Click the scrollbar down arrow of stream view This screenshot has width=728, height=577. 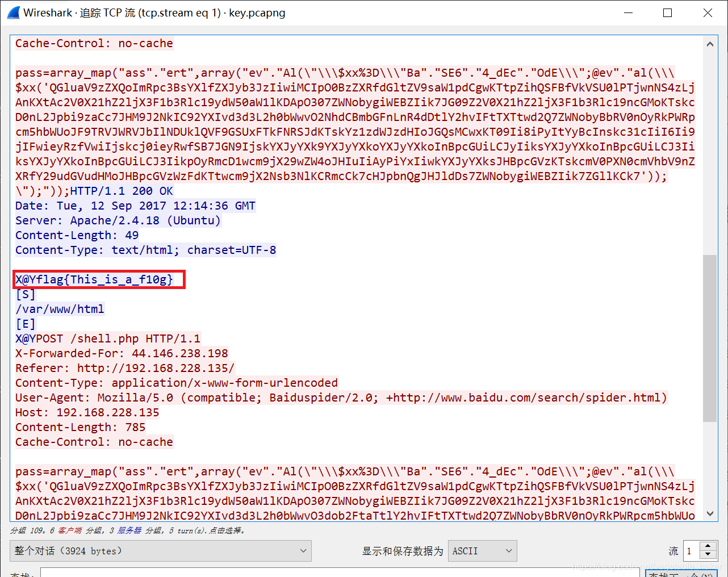710,513
